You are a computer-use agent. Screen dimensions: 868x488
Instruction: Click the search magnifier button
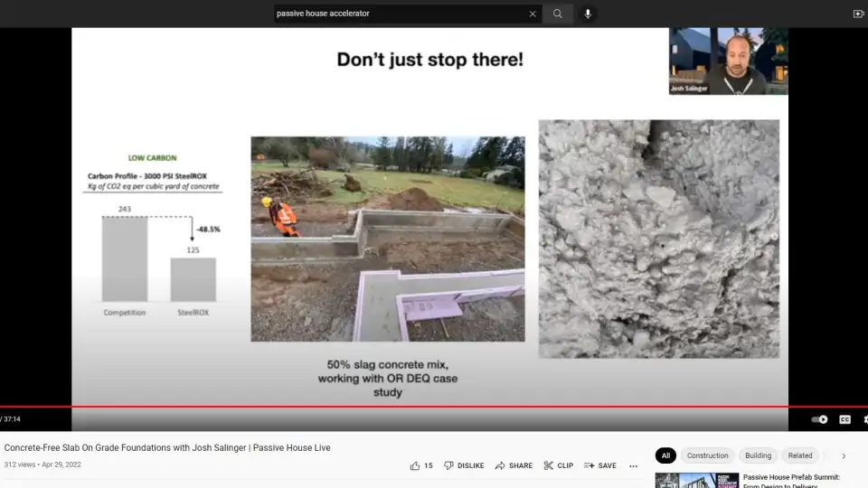tap(558, 14)
